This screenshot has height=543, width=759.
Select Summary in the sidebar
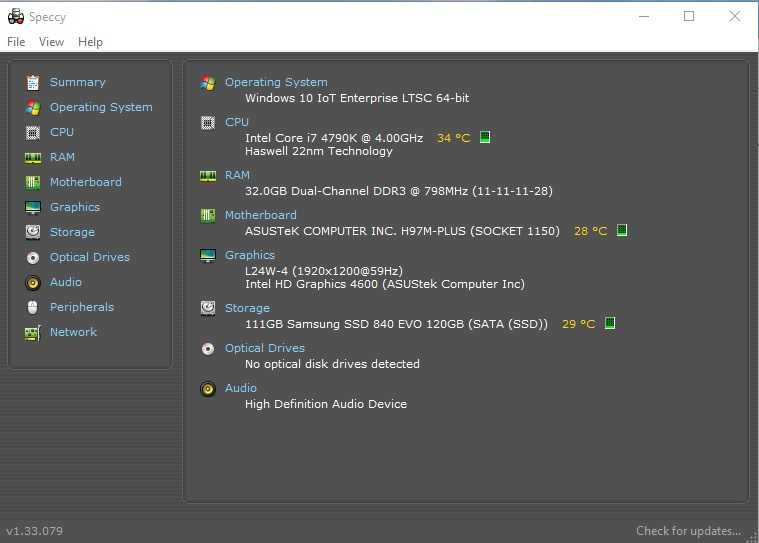(77, 82)
